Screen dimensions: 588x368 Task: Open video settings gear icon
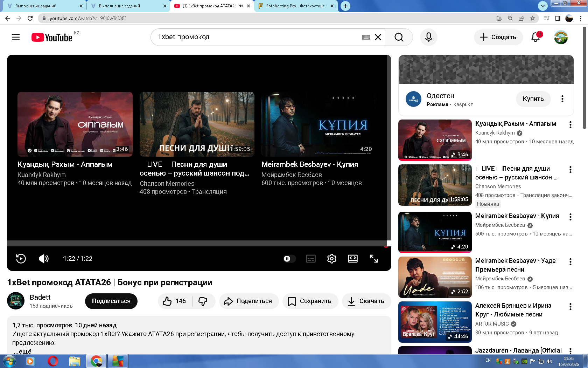pyautogui.click(x=331, y=259)
